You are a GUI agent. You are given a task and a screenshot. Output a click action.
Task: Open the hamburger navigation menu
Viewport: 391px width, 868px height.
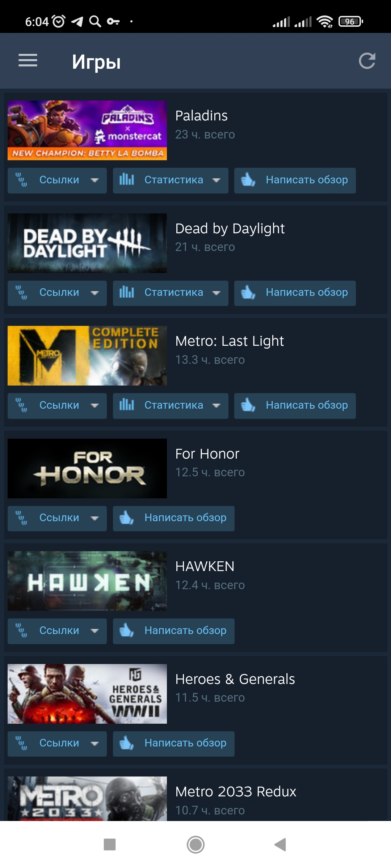pos(28,60)
